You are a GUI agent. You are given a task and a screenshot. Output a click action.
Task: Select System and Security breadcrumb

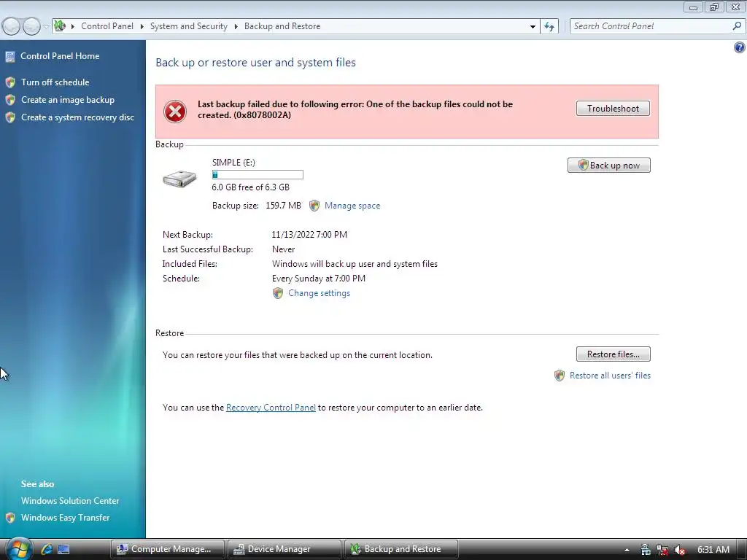[189, 26]
